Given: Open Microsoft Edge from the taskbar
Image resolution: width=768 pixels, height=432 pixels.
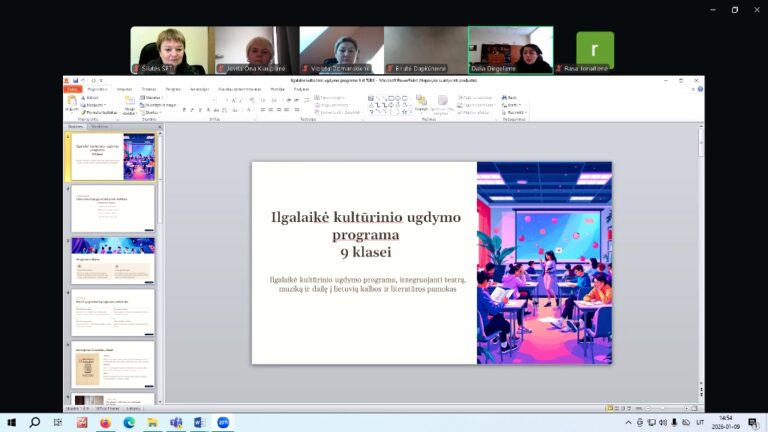Looking at the screenshot, I should [x=129, y=422].
